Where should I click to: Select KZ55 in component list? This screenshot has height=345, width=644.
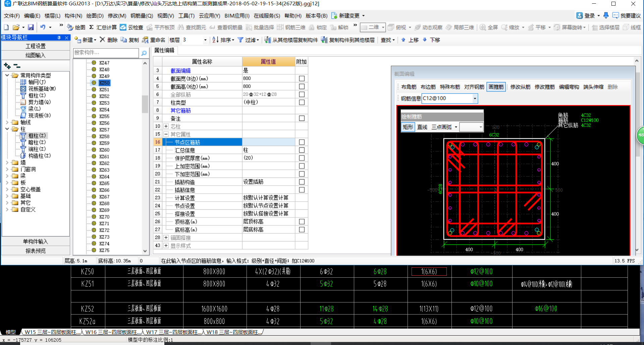pos(104,116)
